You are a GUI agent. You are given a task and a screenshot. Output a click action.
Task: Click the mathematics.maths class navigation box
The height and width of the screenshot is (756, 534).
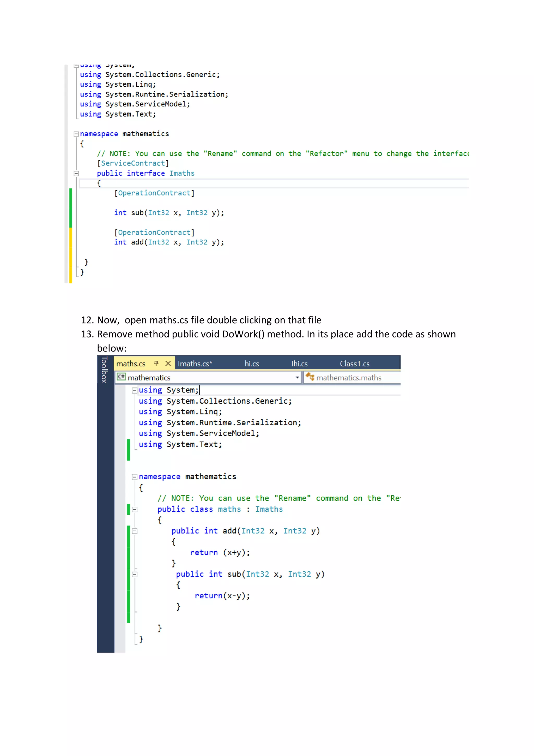[352, 377]
